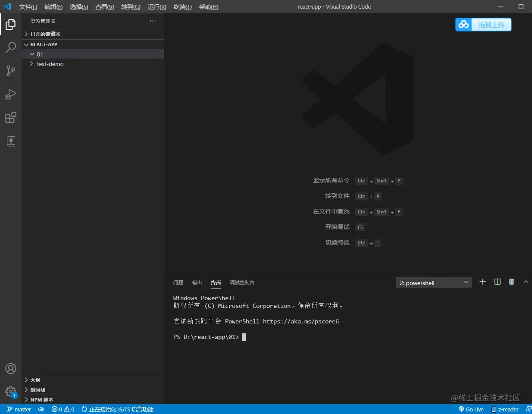Split the terminal panel

pyautogui.click(x=497, y=282)
